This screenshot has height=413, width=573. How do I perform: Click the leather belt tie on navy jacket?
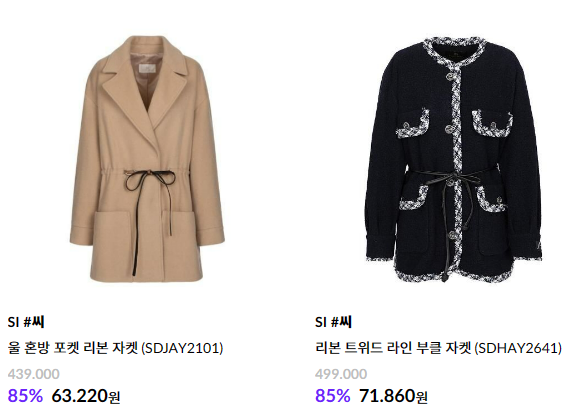(453, 180)
